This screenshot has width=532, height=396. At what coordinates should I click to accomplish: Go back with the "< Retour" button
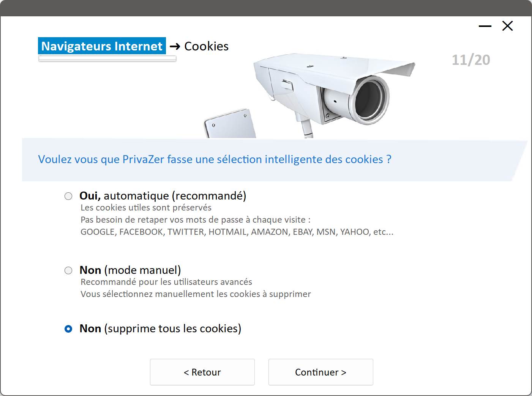click(x=202, y=372)
